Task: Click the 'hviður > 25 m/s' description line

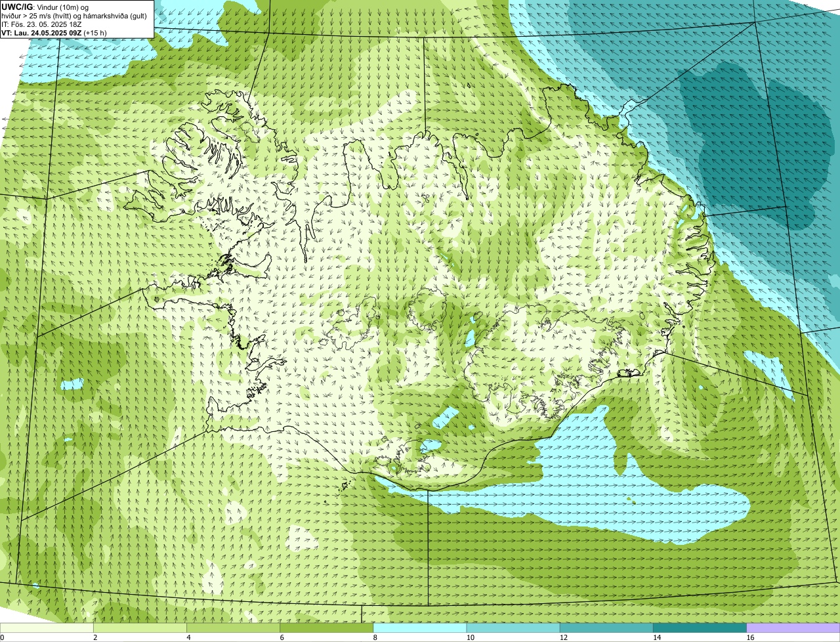Action: [74, 16]
